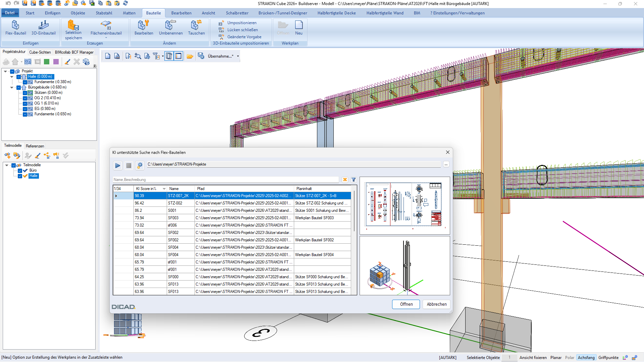
Task: Click the green color square in Projektstruktur toolbar
Action: pos(47,62)
